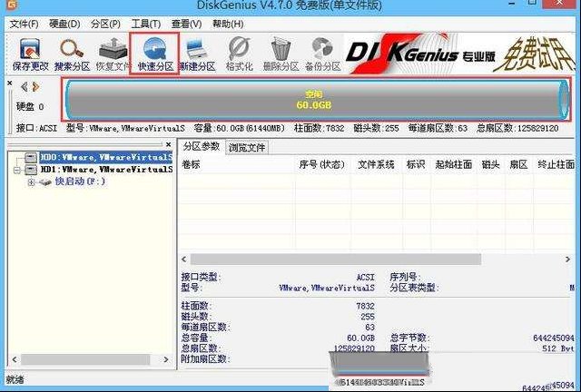Click the 就绪 status bar text

tap(15, 380)
